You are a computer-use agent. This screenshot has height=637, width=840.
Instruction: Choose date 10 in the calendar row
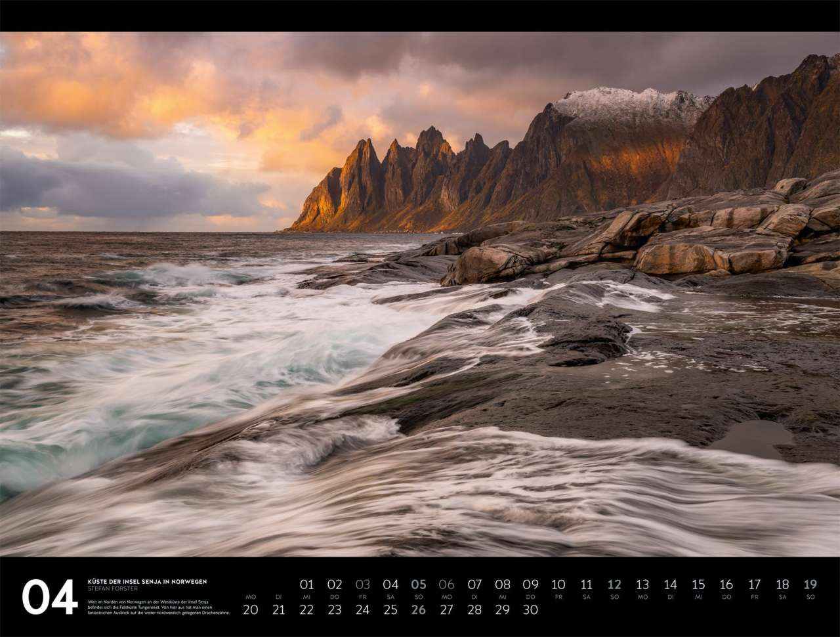pyautogui.click(x=558, y=584)
